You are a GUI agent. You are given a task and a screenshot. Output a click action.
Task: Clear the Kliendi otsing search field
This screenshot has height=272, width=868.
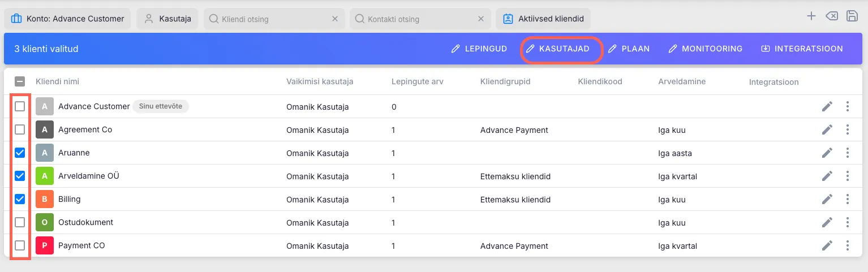tap(334, 19)
